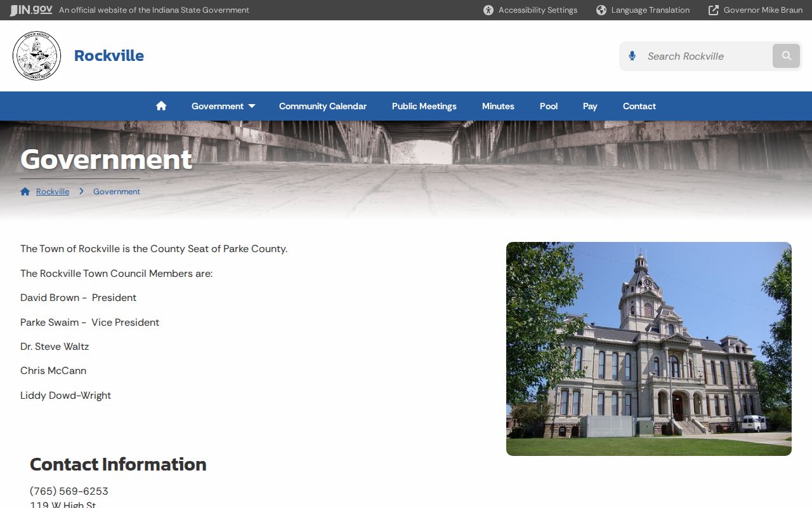Click the name Chris McCann
Viewport: 812px width, 508px height.
click(x=53, y=370)
